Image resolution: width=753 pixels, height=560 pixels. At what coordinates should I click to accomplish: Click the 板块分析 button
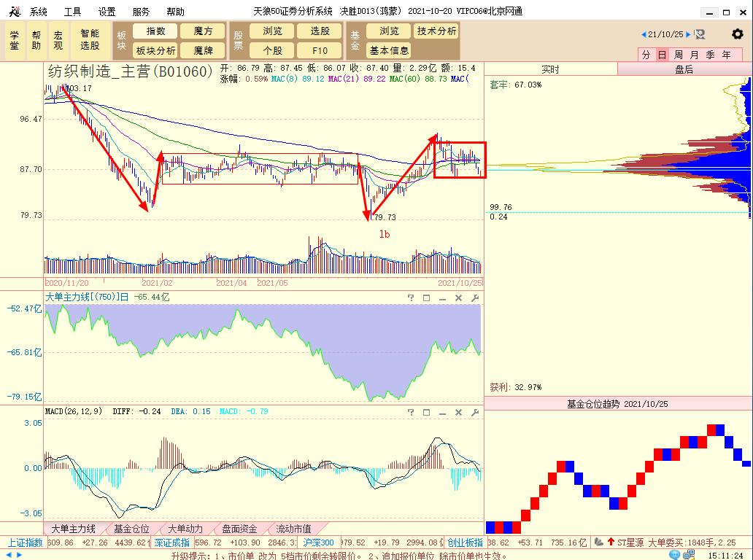155,50
